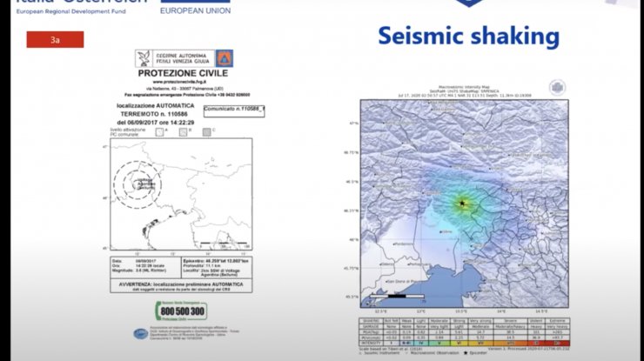Click the PROTEZIONE CIVILE title text
Image resolution: width=644 pixels, height=361 pixels.
[x=181, y=73]
